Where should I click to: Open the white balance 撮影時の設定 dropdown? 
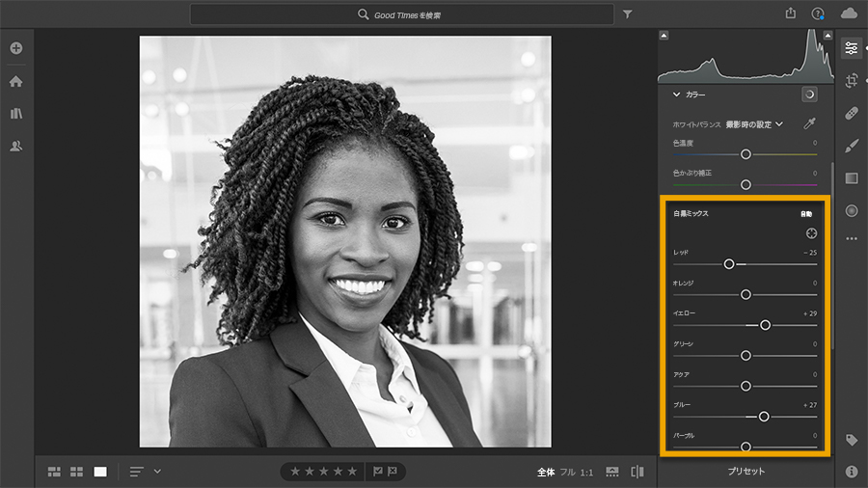point(754,124)
